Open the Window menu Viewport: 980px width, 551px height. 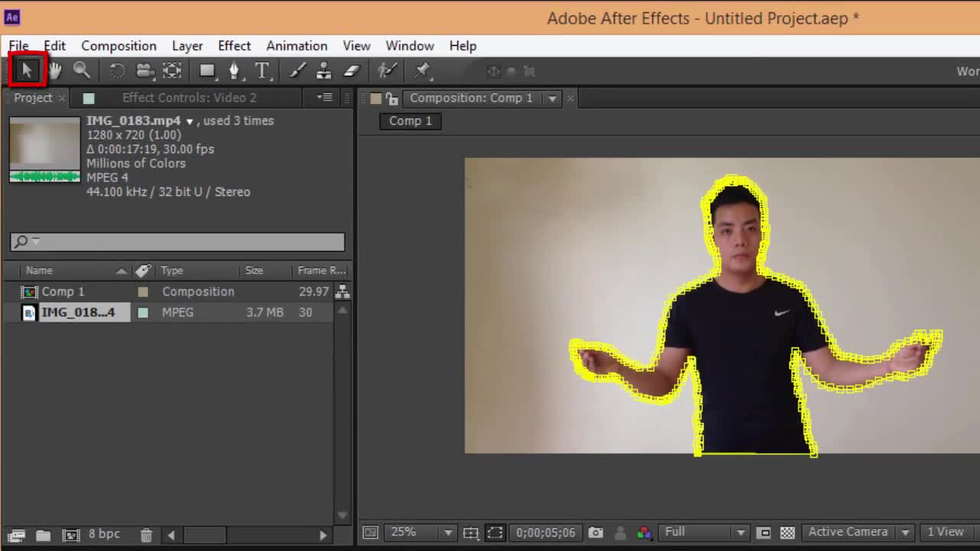click(x=410, y=46)
